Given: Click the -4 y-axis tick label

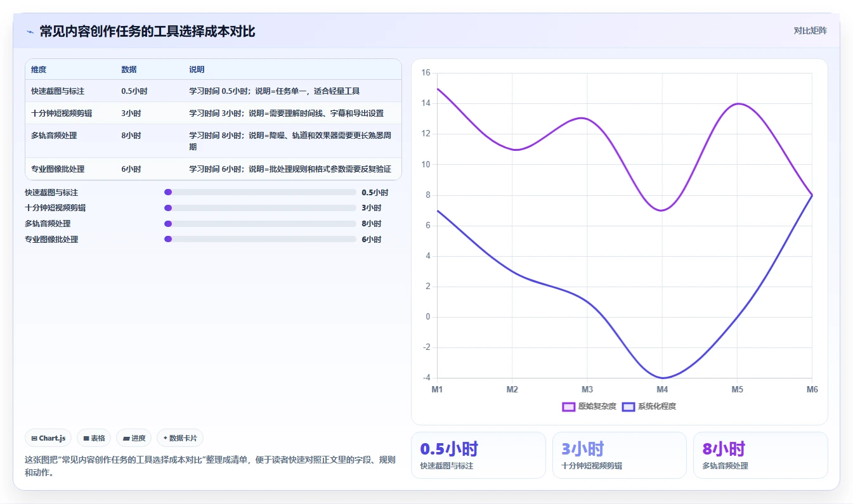Looking at the screenshot, I should coord(426,378).
